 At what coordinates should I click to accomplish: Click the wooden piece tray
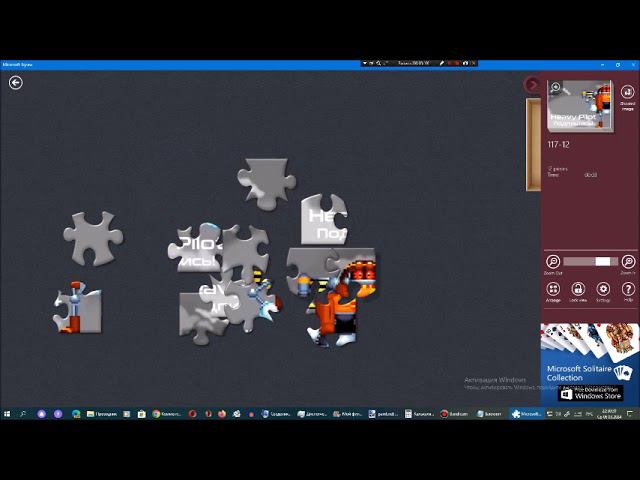click(x=533, y=144)
